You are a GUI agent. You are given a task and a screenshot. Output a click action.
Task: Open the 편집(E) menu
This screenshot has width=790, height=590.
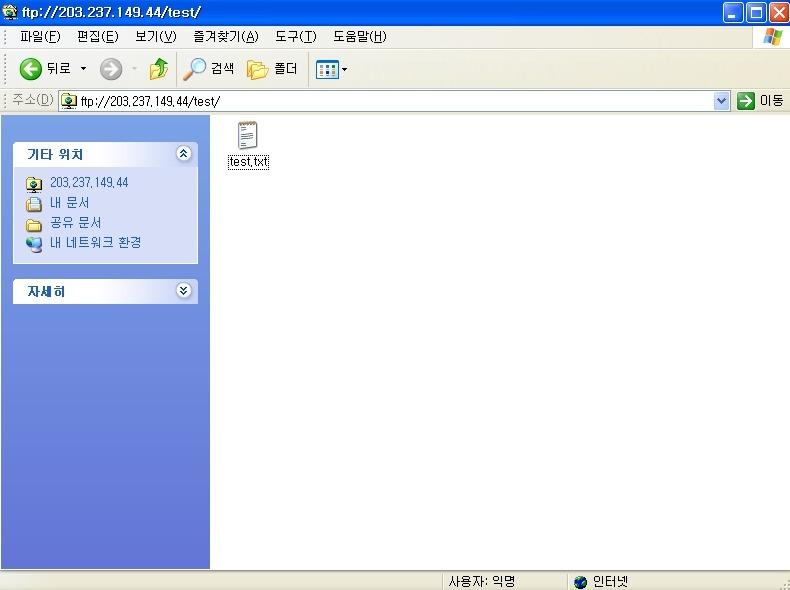pyautogui.click(x=98, y=36)
